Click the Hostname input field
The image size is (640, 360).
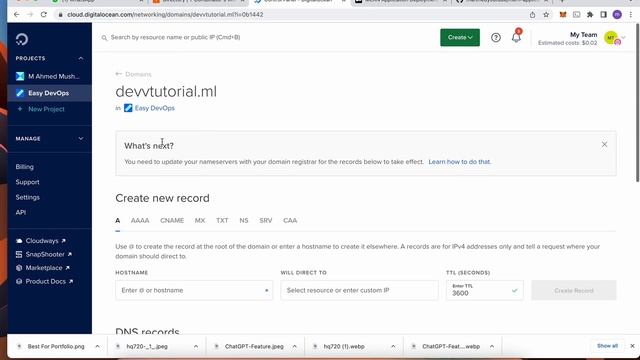tap(194, 290)
